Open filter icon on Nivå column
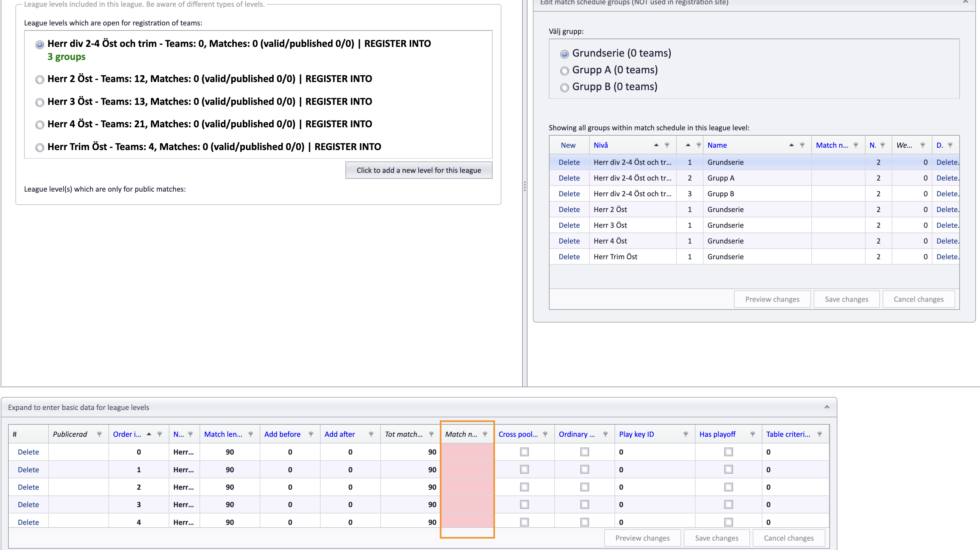 coord(666,145)
